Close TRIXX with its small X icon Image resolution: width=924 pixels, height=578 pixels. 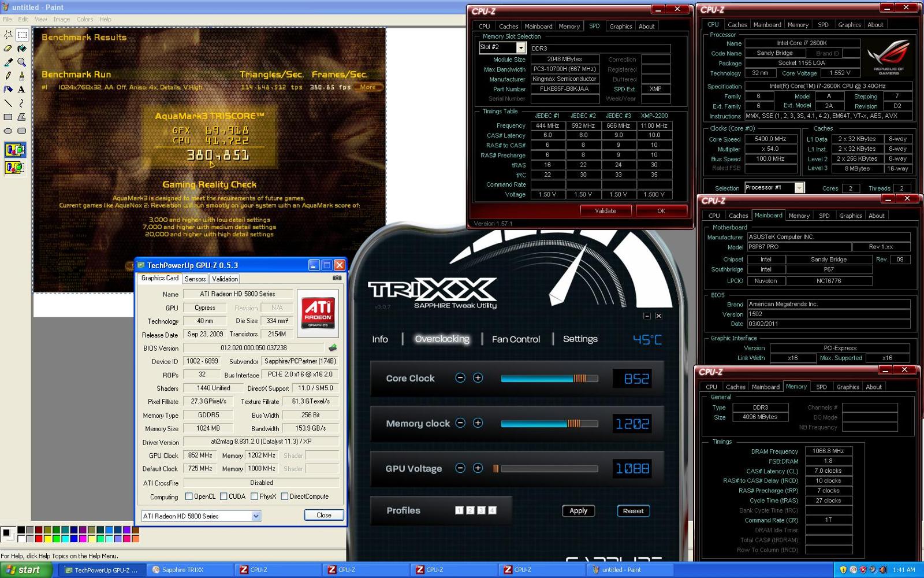tap(658, 316)
